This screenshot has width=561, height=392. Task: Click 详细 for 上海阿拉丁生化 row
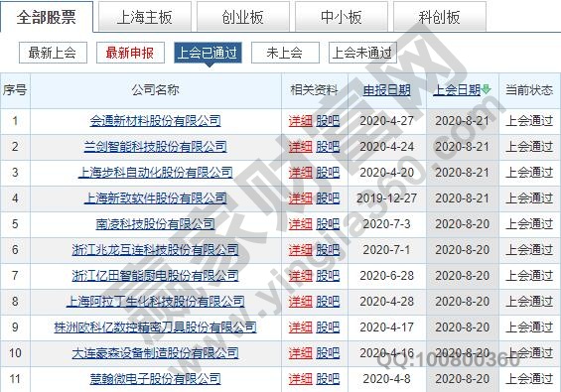pos(301,302)
